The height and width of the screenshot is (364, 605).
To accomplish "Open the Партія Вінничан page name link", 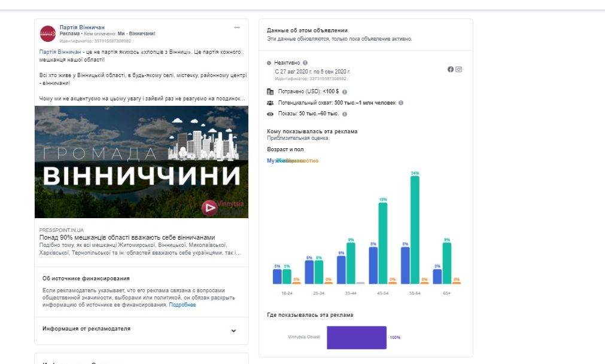I will coord(82,27).
